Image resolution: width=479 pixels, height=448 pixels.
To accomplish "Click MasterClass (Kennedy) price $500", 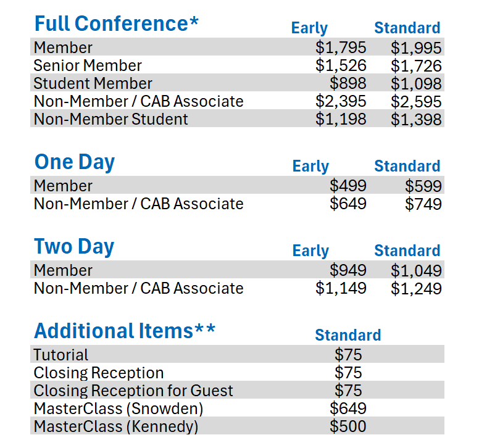I will pos(348,426).
